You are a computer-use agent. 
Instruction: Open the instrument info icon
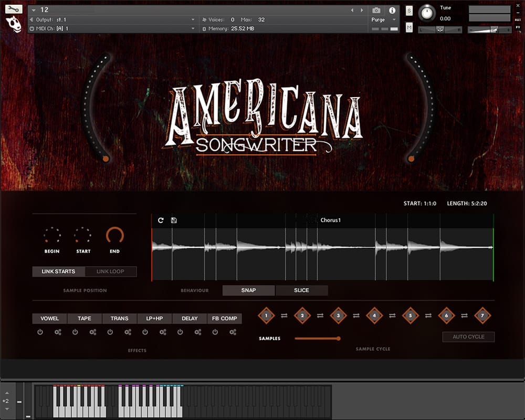[x=392, y=10]
